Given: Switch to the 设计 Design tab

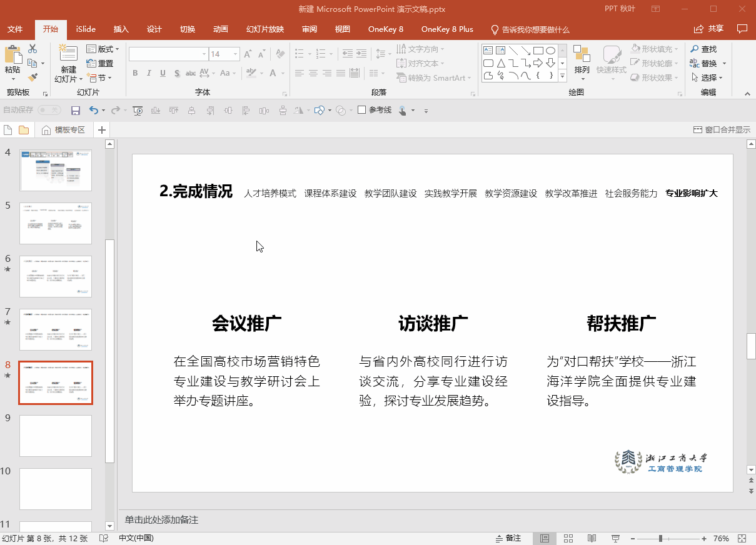Looking at the screenshot, I should (154, 29).
